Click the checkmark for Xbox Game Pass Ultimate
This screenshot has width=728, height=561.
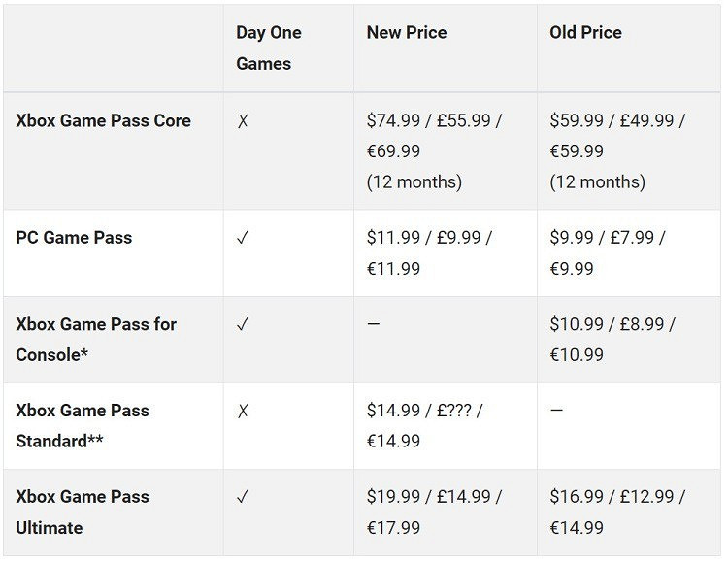[243, 497]
